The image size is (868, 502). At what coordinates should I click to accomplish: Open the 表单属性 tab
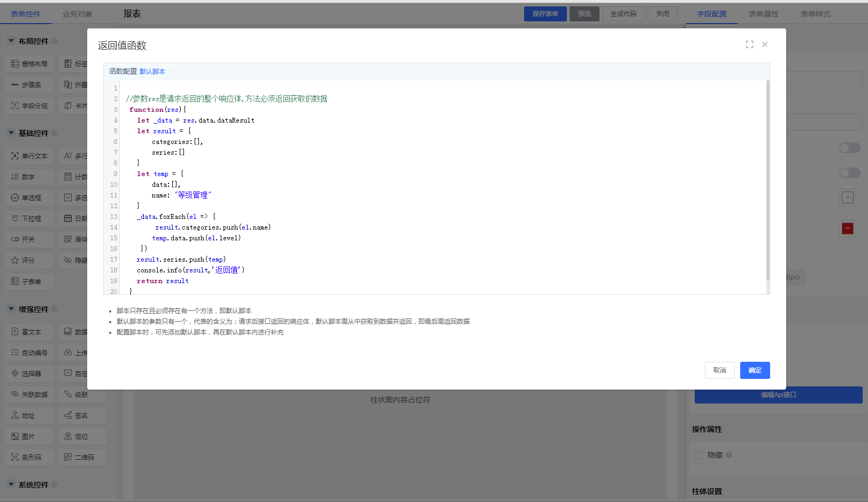coord(763,14)
